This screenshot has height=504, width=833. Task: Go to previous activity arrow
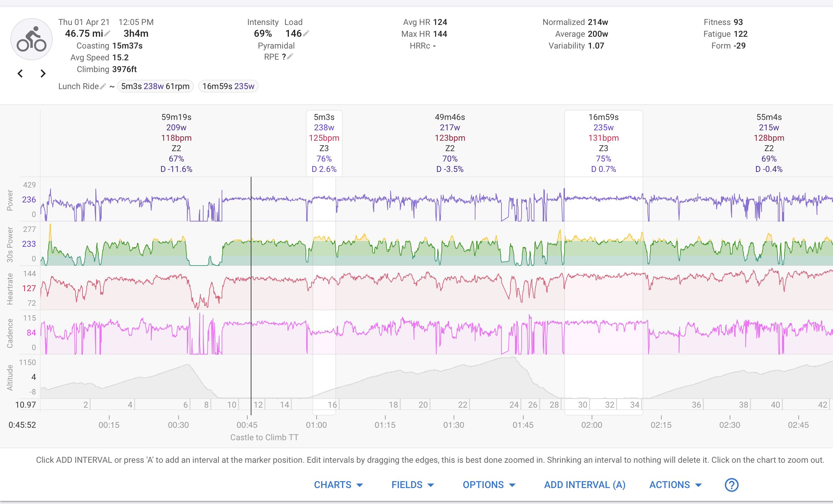[x=20, y=73]
